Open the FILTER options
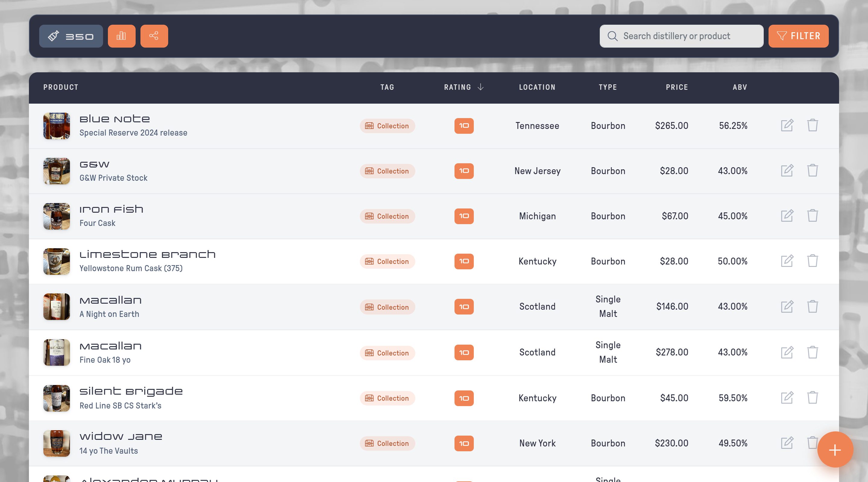The width and height of the screenshot is (868, 482). (x=798, y=36)
